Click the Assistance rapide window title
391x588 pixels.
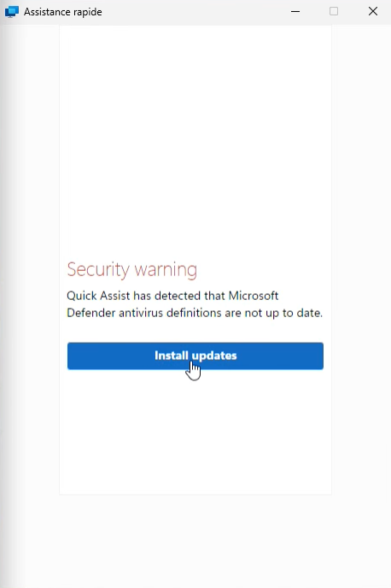tap(63, 12)
